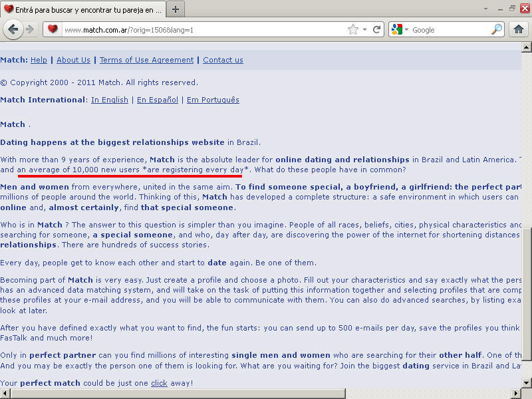The width and height of the screenshot is (532, 399).
Task: Click the vertical scrollbar up arrow
Action: pos(526,47)
